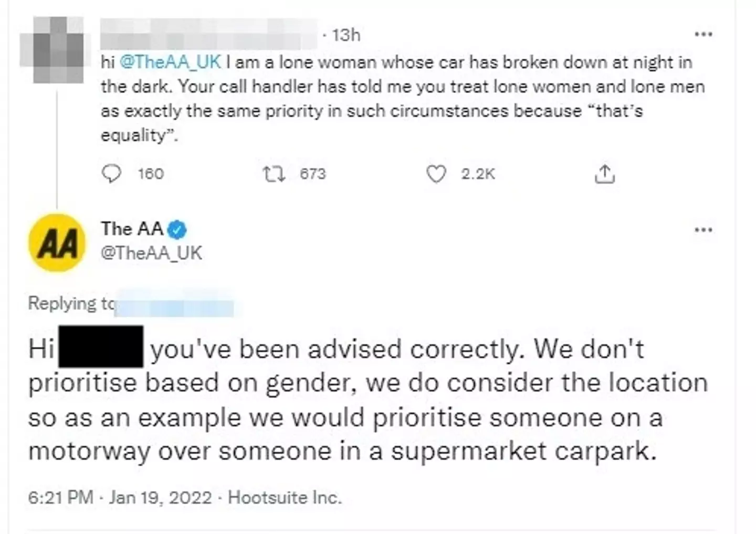The width and height of the screenshot is (756, 534).
Task: Click The AA display name
Action: [132, 229]
